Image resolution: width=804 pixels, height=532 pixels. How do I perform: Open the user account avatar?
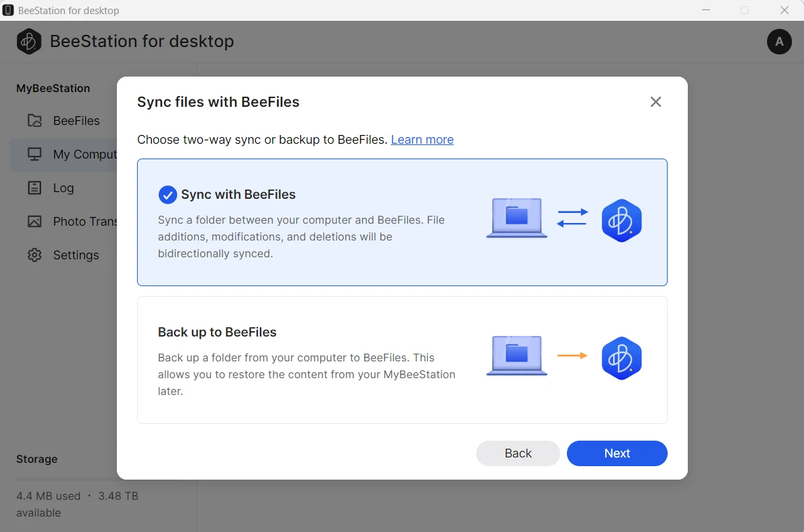(x=779, y=42)
